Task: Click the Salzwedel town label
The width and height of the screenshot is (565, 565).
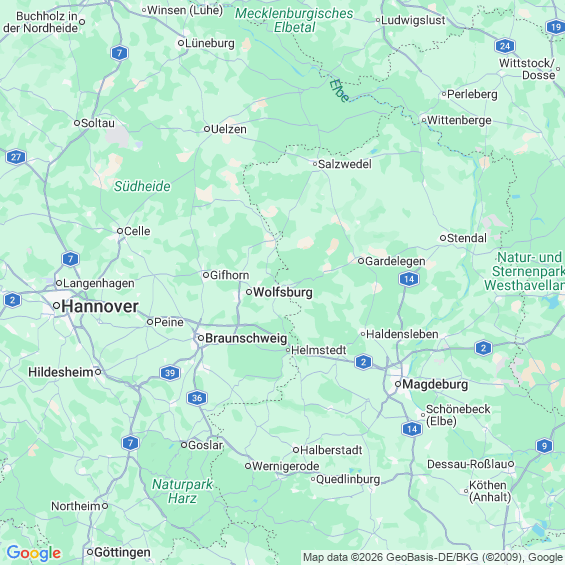Action: pos(344,164)
